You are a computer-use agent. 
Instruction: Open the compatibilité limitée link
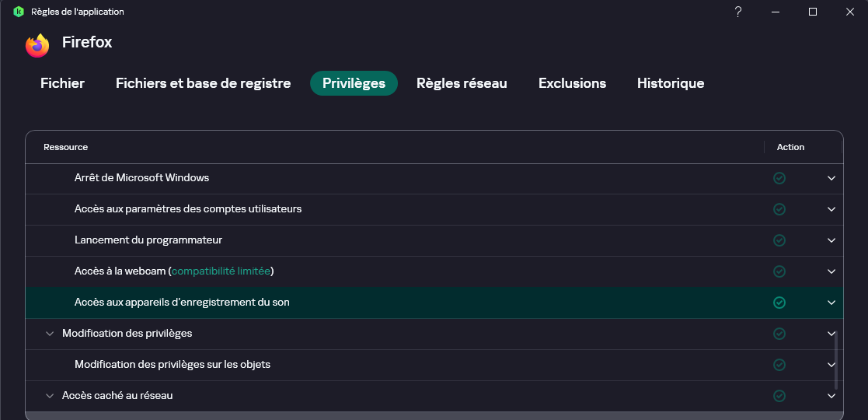pyautogui.click(x=221, y=271)
